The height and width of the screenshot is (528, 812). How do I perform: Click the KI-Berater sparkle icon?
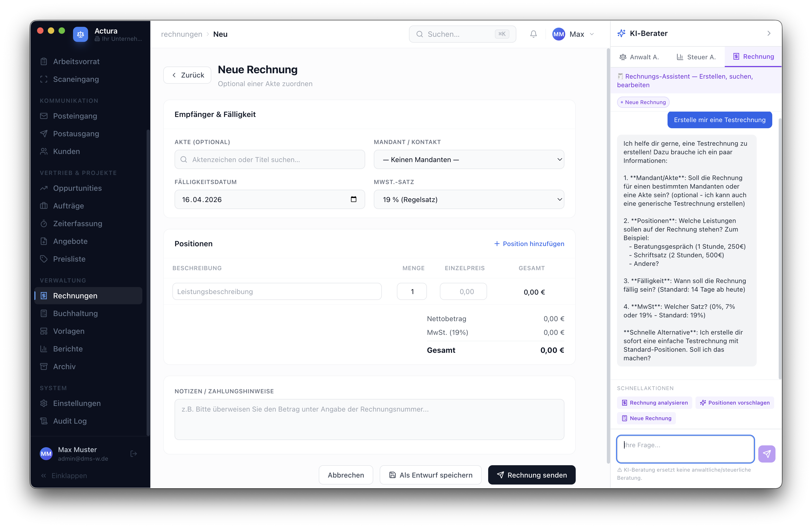click(x=621, y=34)
